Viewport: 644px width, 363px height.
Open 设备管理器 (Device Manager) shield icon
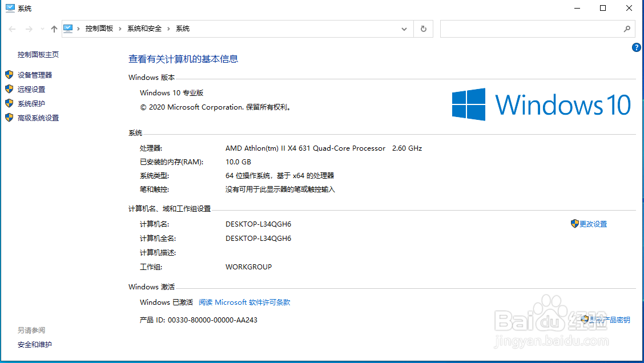coord(9,75)
